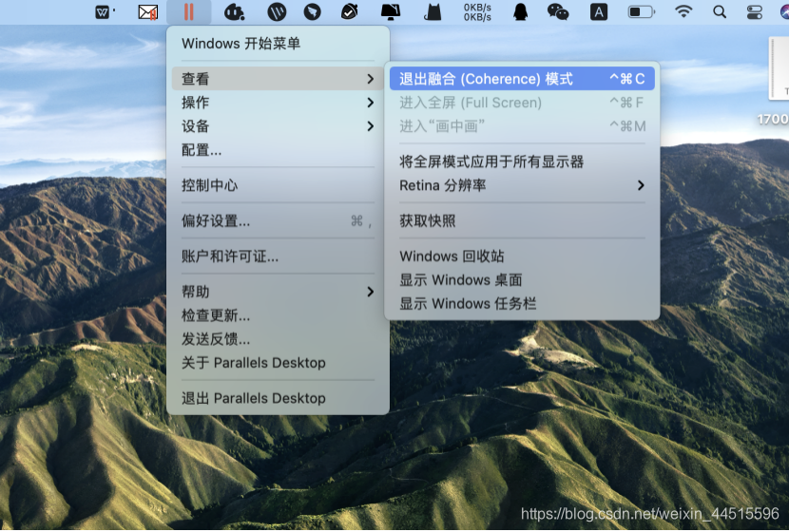Choose 发送反馈... menu item
The height and width of the screenshot is (532, 789).
click(278, 339)
